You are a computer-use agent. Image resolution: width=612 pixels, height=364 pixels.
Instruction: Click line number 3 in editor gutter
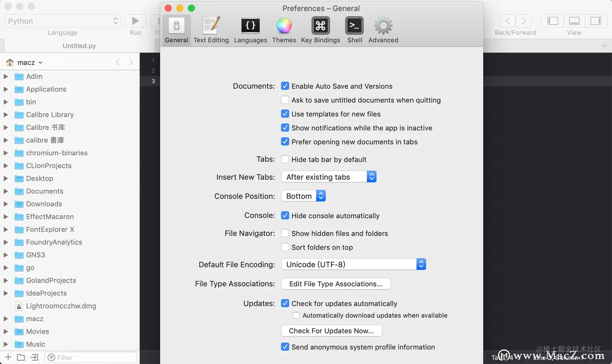click(153, 81)
